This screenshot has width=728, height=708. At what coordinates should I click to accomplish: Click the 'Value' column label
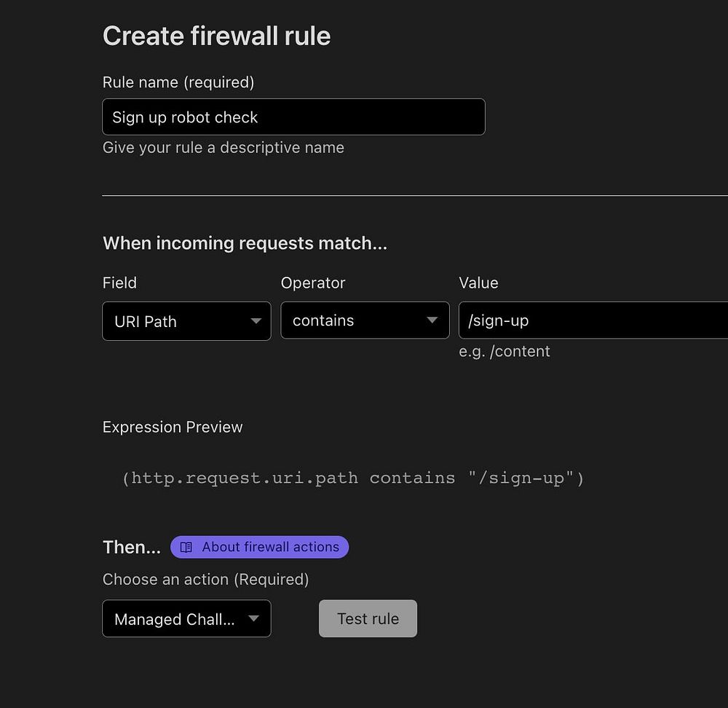478,283
